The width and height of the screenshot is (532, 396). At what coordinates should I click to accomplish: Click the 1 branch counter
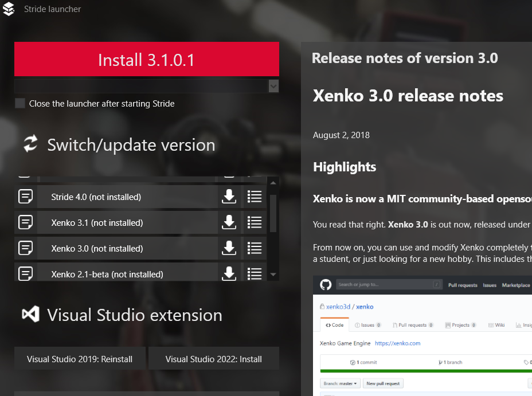450,362
